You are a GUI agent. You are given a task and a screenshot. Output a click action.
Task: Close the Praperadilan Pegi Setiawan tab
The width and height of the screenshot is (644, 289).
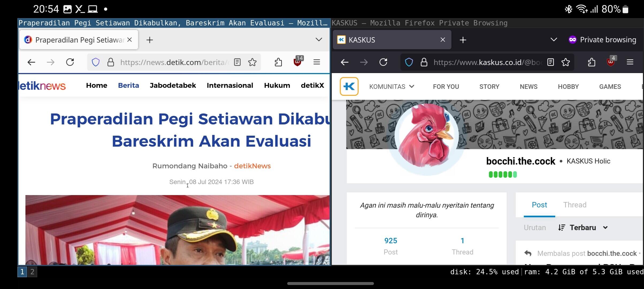[x=130, y=40]
